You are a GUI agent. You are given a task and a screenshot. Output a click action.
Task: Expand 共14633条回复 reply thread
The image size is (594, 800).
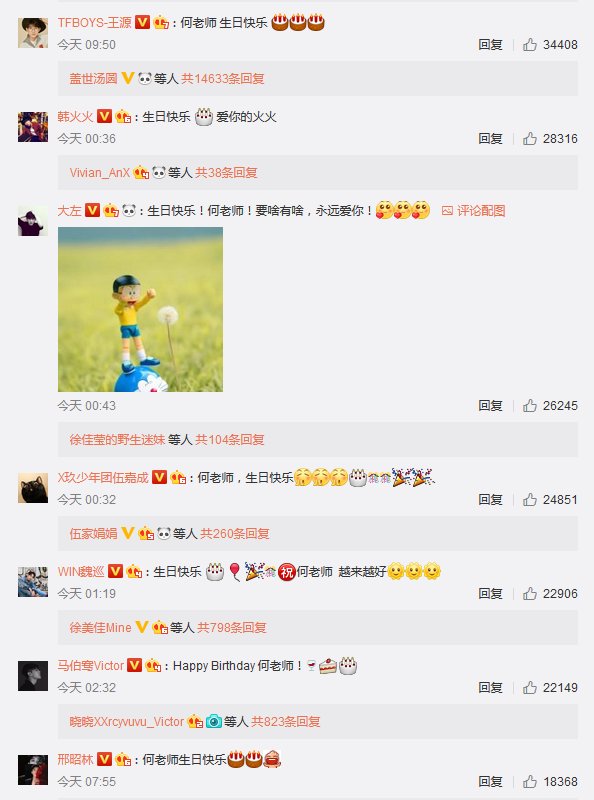[223, 79]
